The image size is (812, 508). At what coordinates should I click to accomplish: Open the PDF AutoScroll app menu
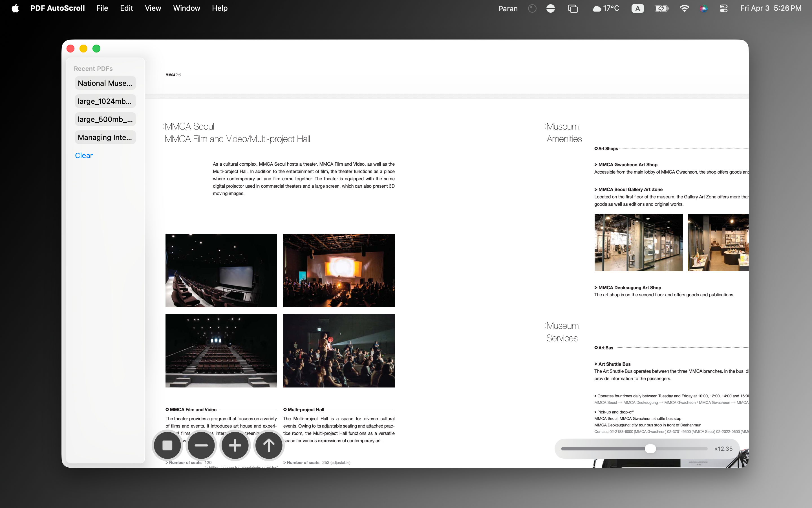tap(58, 8)
